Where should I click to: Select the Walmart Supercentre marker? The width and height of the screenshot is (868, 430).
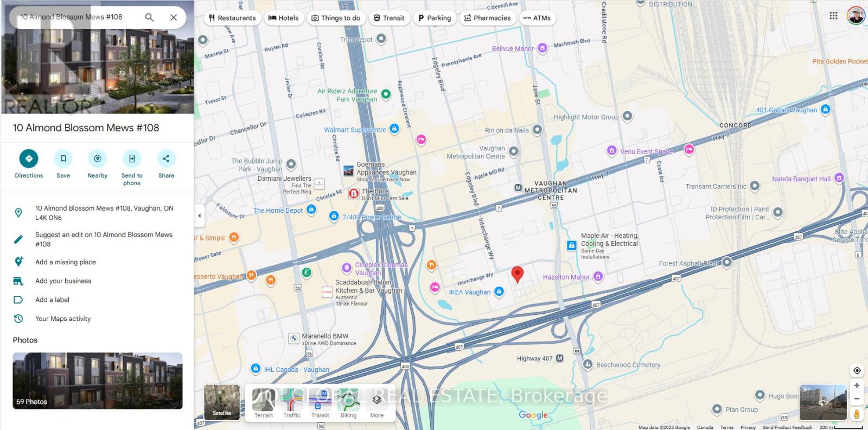[394, 129]
